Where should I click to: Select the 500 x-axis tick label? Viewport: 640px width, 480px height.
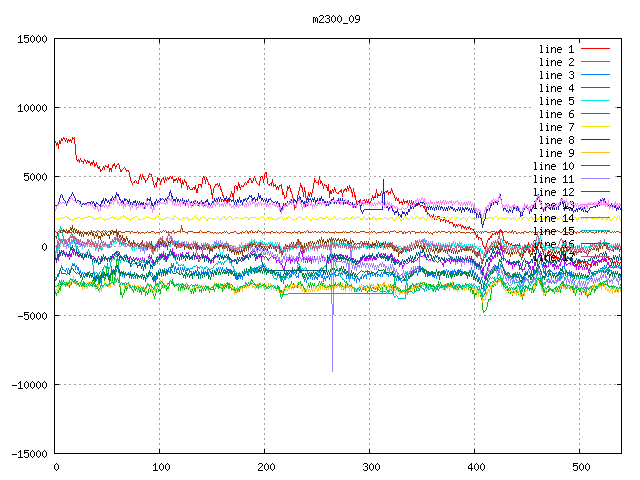(579, 467)
